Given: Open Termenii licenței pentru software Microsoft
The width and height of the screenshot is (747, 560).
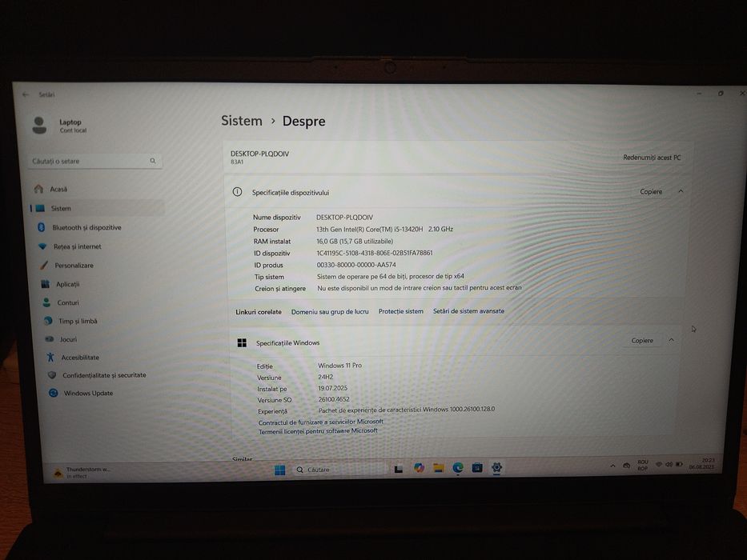Looking at the screenshot, I should (x=318, y=431).
